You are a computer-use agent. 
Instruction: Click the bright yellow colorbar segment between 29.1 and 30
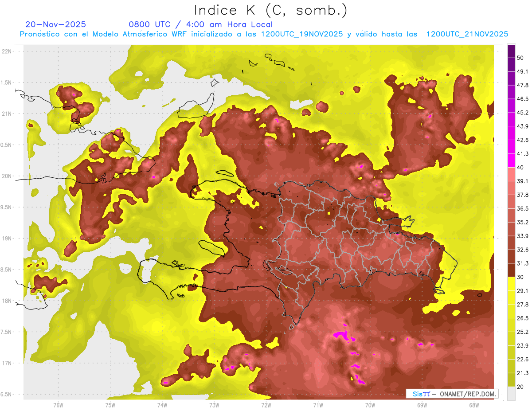(511, 284)
